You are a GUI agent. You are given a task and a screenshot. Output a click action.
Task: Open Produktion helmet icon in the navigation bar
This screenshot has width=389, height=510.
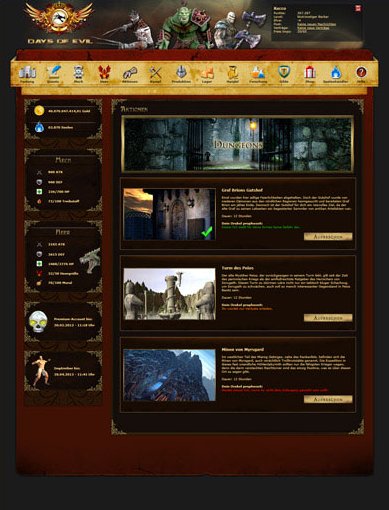[181, 73]
